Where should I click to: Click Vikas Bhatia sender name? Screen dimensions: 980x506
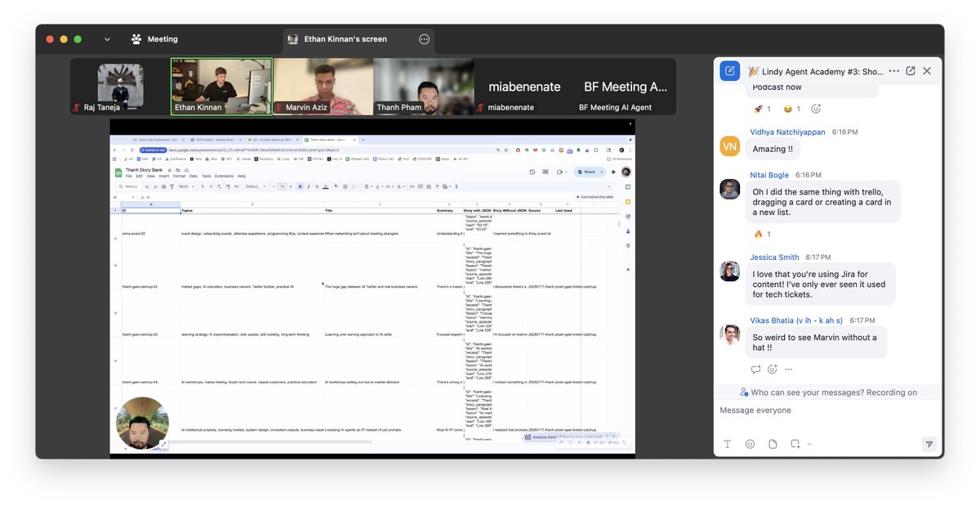coord(797,320)
